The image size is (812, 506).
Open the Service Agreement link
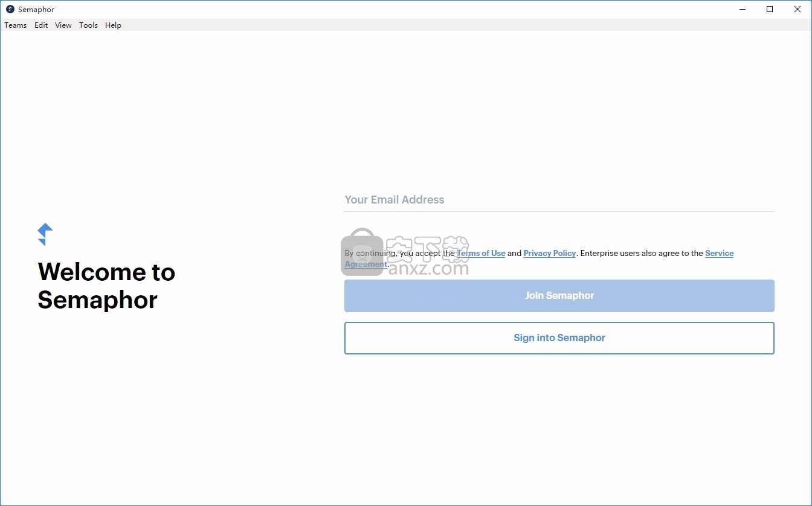[x=719, y=253]
